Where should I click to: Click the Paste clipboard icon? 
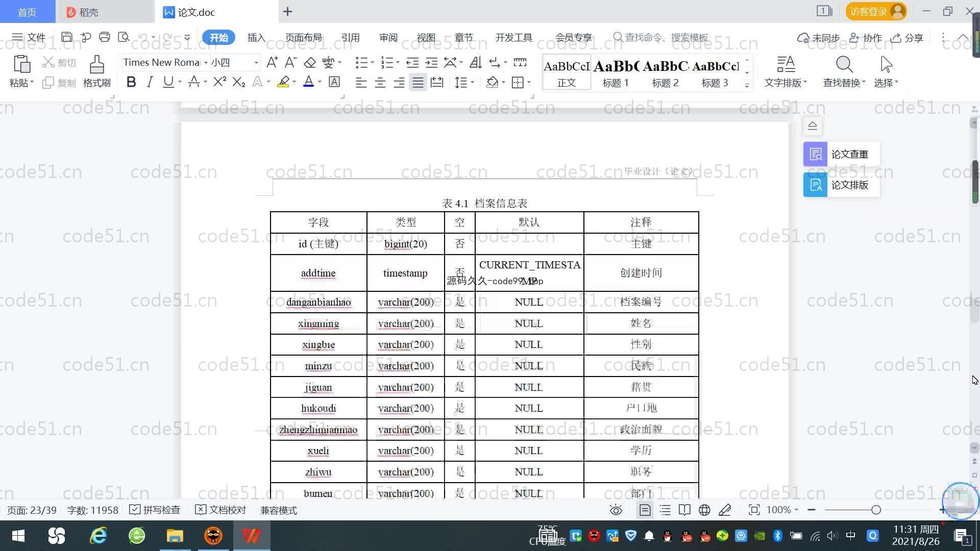(x=21, y=65)
